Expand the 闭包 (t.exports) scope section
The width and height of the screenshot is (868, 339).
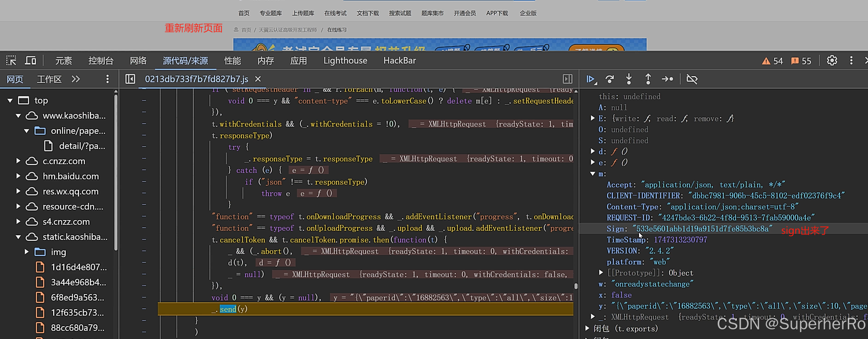(587, 328)
